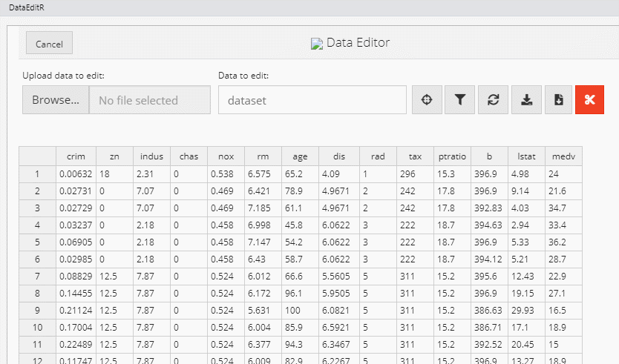The height and width of the screenshot is (364, 619).
Task: Click the download data tray icon
Action: tap(526, 100)
